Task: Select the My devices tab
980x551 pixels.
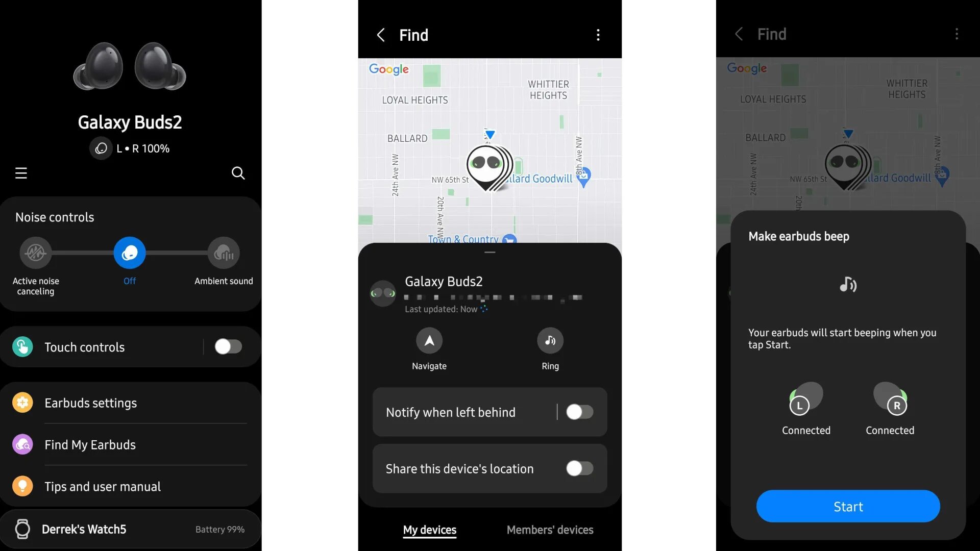Action: click(x=429, y=530)
